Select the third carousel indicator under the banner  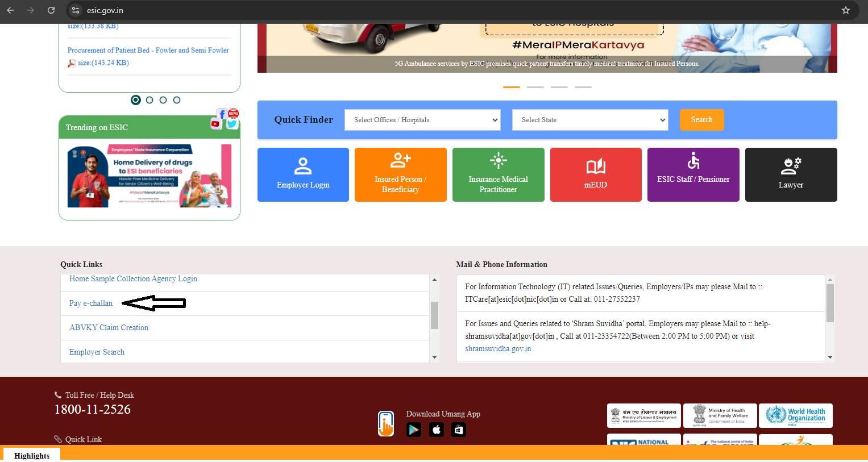point(558,87)
